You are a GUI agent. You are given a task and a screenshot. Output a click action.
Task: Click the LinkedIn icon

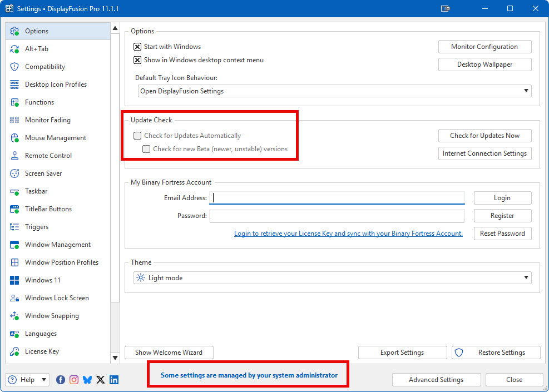114,380
